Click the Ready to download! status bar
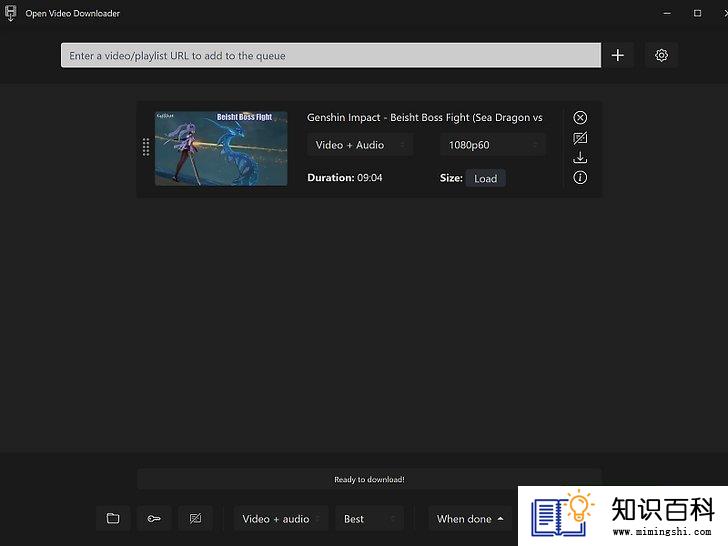This screenshot has width=728, height=546. click(x=369, y=479)
